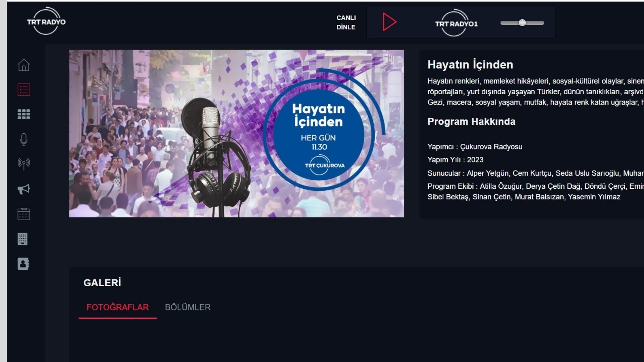This screenshot has width=644, height=362.
Task: Click the Program Ekibi line with Atilla Özuğur
Action: [536, 191]
